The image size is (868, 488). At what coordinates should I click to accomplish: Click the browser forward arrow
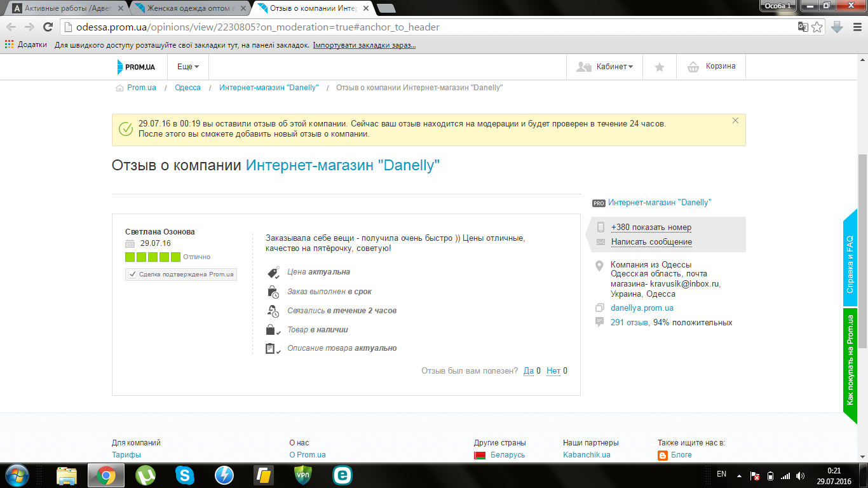(x=29, y=27)
